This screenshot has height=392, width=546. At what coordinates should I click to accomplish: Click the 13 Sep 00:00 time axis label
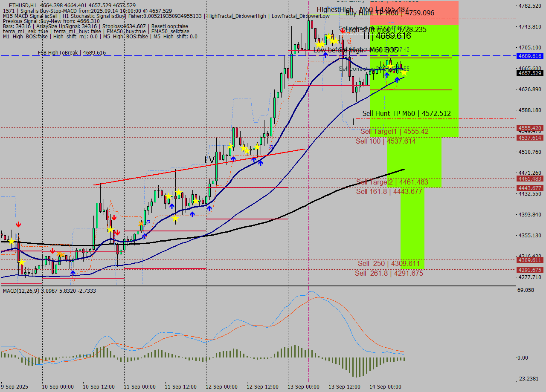coord(304,387)
